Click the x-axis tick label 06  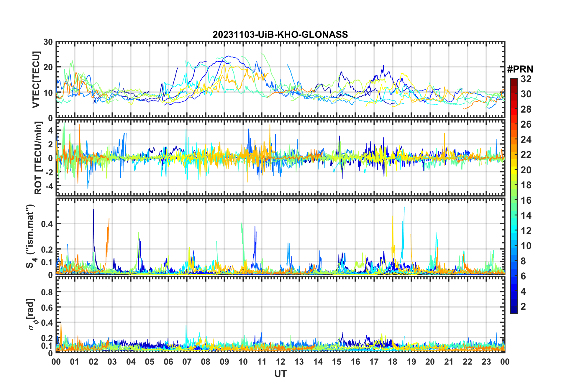click(x=168, y=362)
